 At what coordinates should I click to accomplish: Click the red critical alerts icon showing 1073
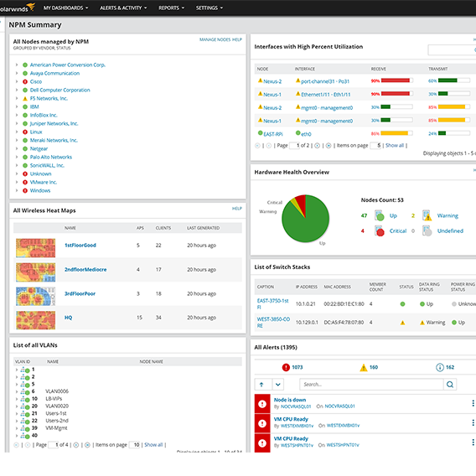point(286,367)
